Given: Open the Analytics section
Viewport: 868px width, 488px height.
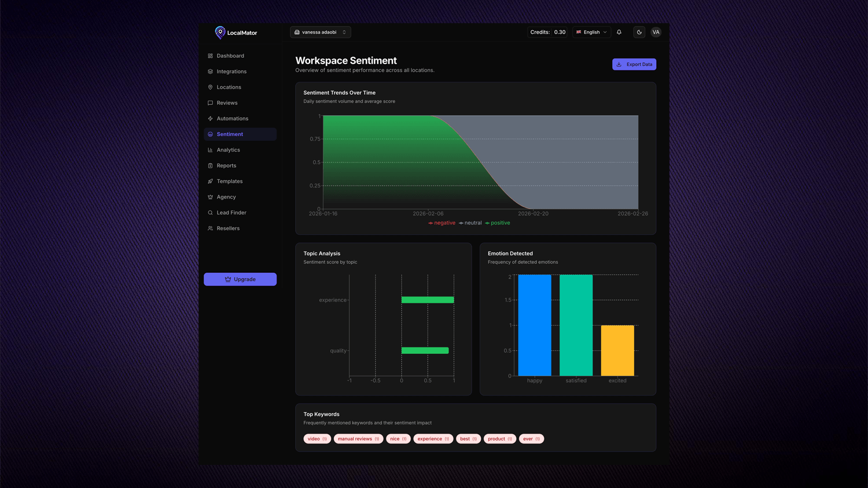Looking at the screenshot, I should [228, 150].
